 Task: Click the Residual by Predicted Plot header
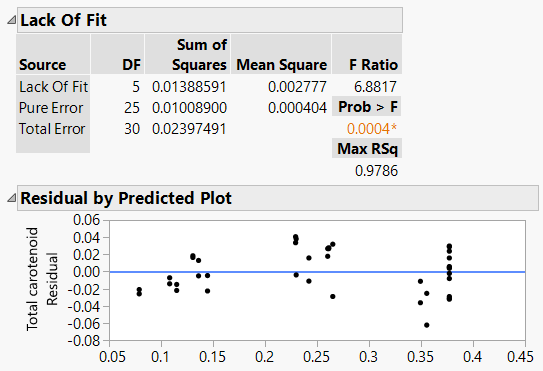point(278,198)
